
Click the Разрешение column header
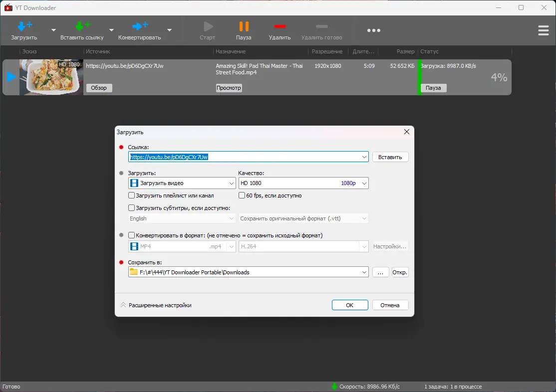click(x=327, y=51)
